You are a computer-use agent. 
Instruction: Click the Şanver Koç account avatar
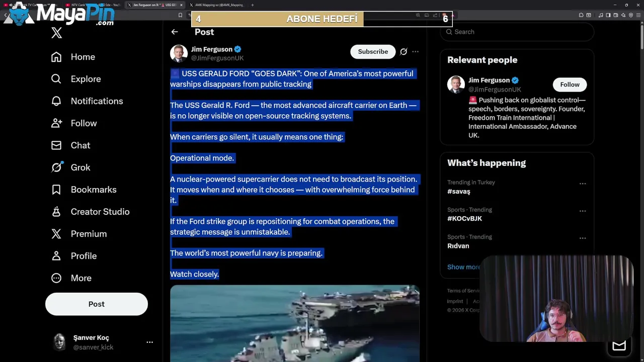point(59,342)
